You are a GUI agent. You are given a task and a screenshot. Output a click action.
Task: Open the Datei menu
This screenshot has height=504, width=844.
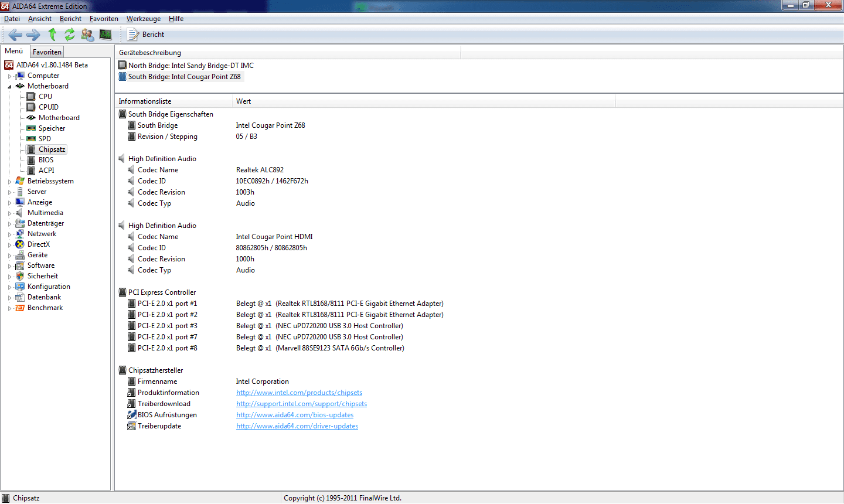point(12,19)
